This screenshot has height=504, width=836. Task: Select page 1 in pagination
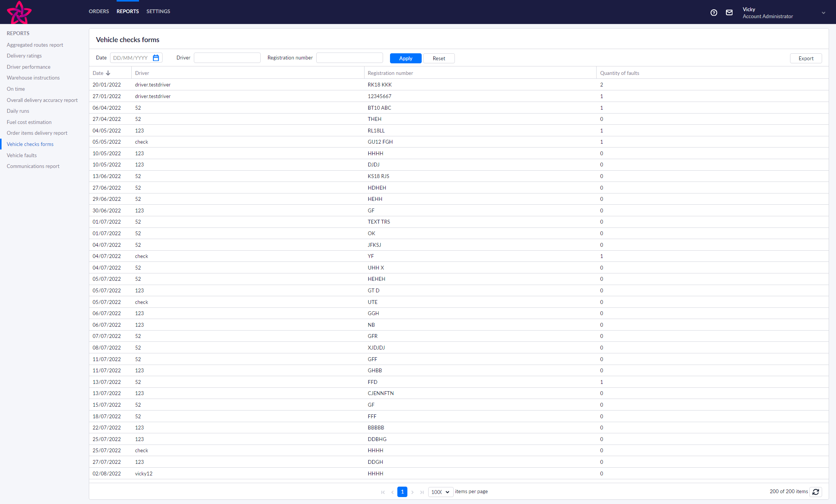click(x=402, y=492)
